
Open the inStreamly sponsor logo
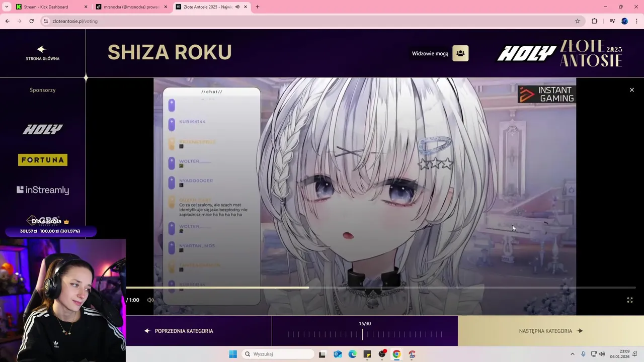(43, 190)
